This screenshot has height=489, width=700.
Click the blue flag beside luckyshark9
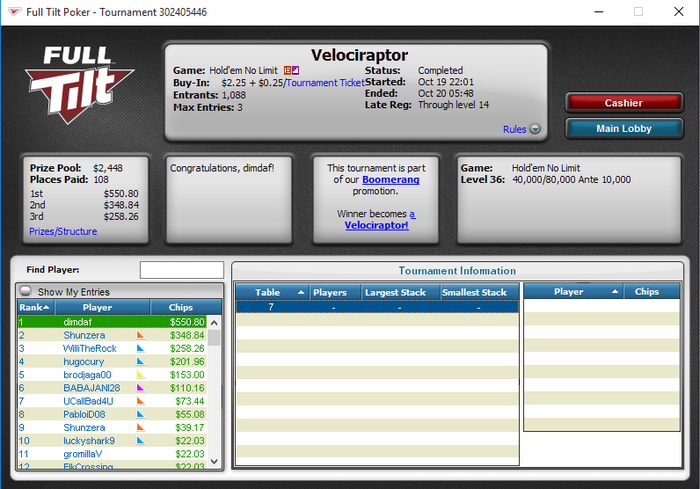140,440
